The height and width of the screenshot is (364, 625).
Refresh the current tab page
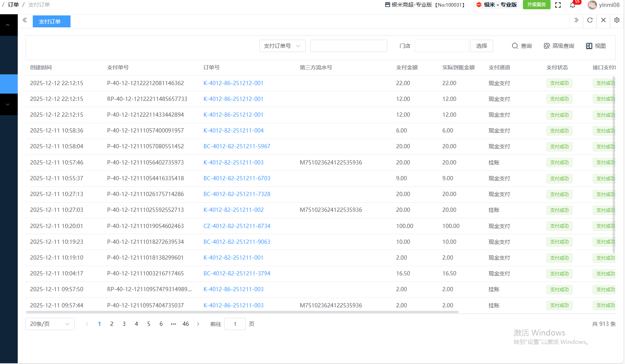(590, 20)
